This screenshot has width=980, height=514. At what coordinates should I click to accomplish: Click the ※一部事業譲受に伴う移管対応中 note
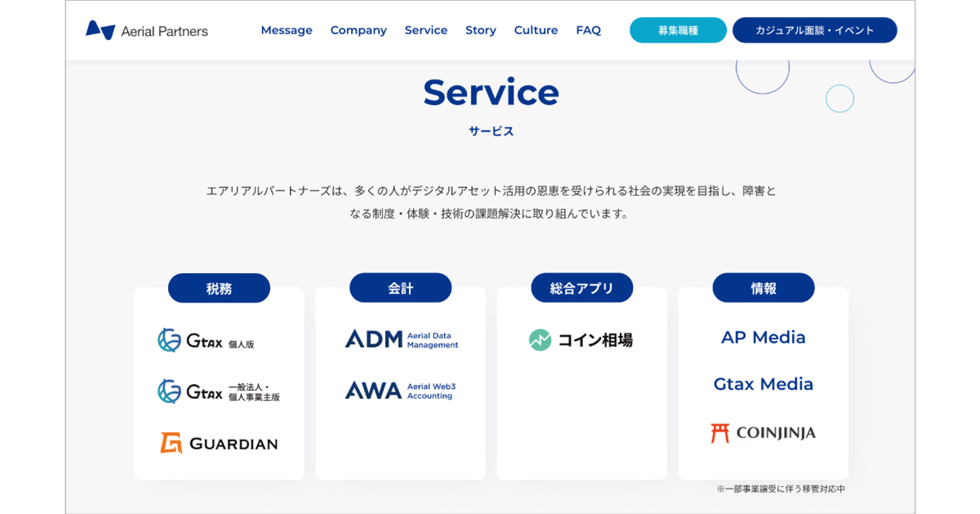pyautogui.click(x=781, y=489)
